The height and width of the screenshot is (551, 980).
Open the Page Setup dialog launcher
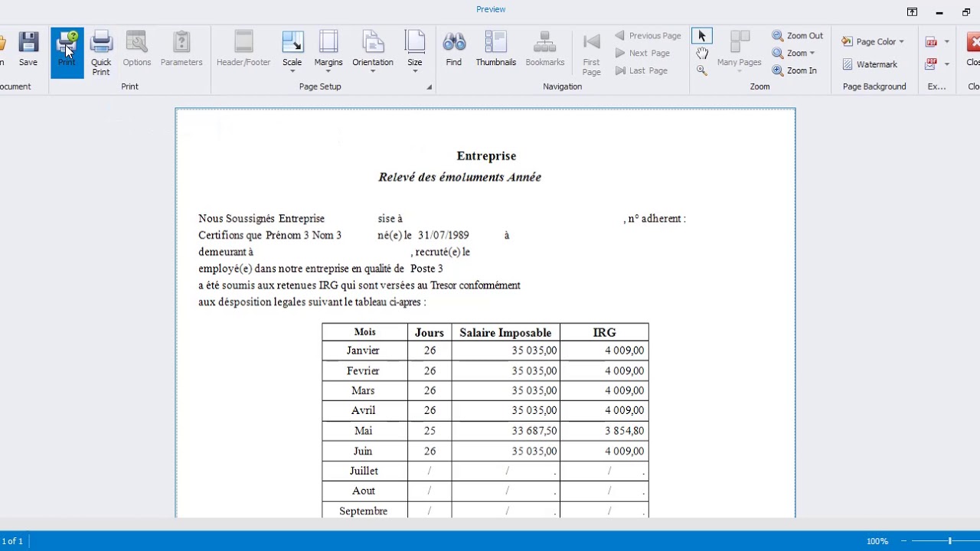429,87
